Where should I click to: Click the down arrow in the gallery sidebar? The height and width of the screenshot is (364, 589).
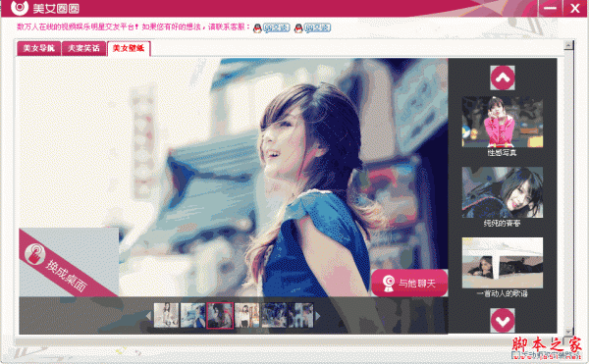503,321
